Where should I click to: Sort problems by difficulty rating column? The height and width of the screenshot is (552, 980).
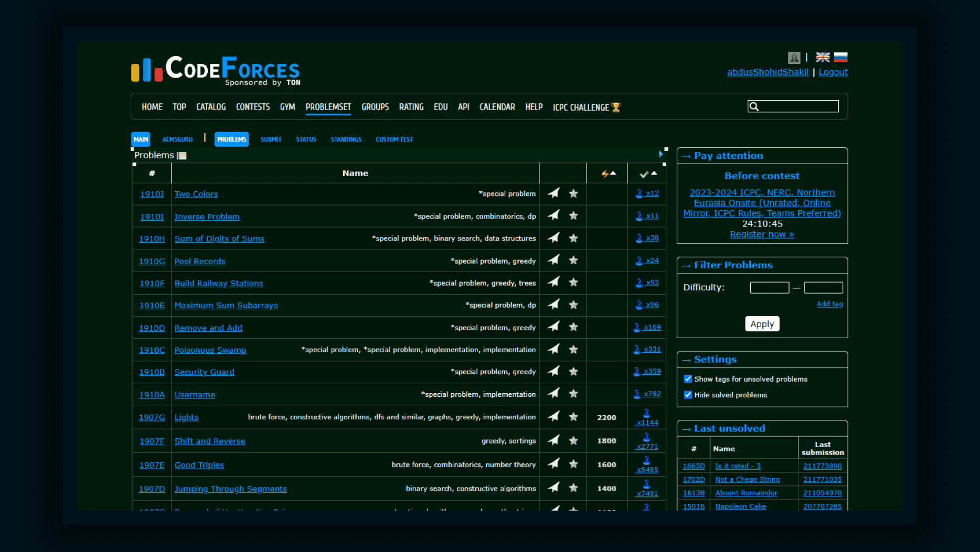point(608,174)
